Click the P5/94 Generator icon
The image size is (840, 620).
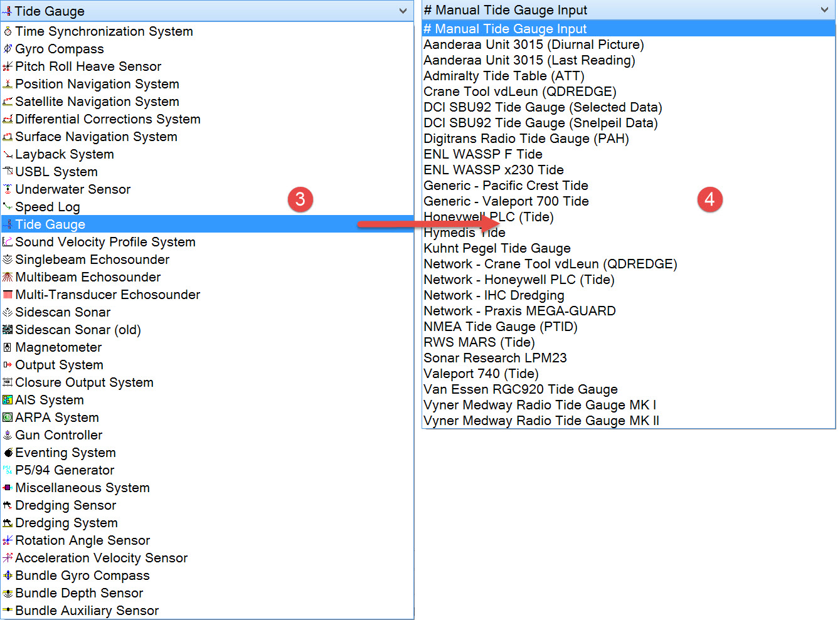click(8, 470)
